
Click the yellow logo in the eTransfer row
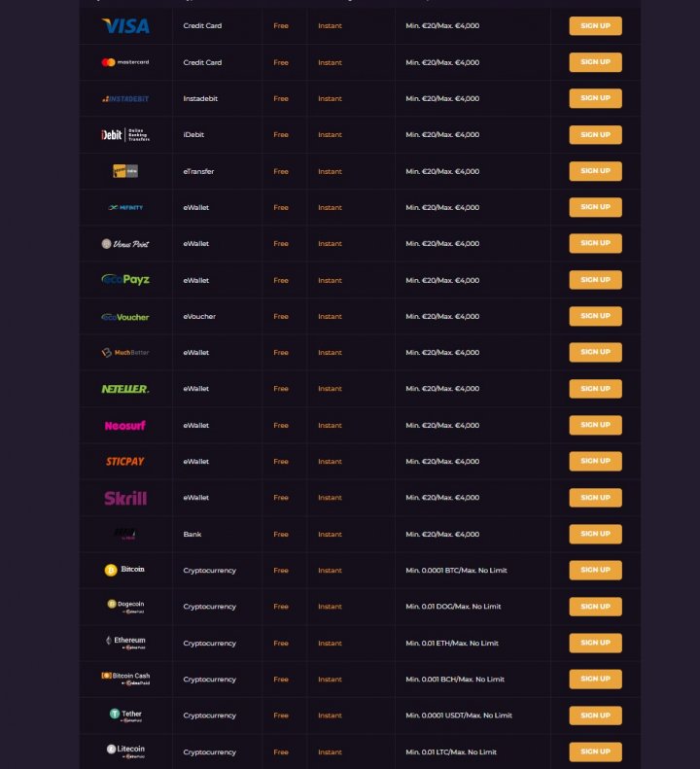pos(125,171)
